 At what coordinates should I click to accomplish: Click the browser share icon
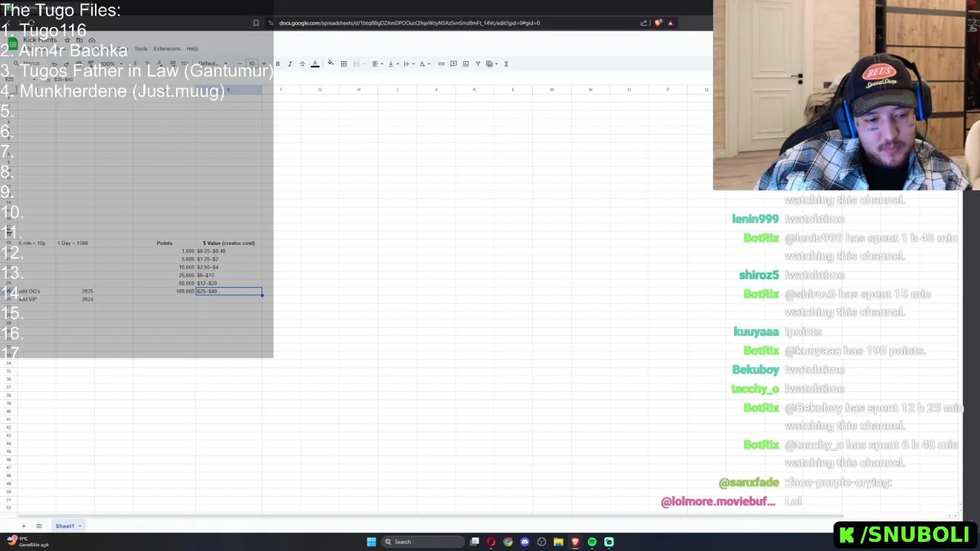click(644, 23)
